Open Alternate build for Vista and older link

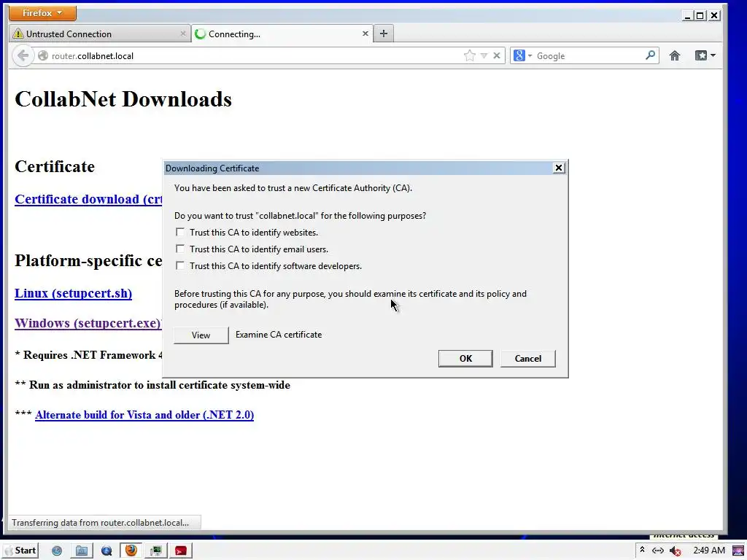(x=144, y=415)
